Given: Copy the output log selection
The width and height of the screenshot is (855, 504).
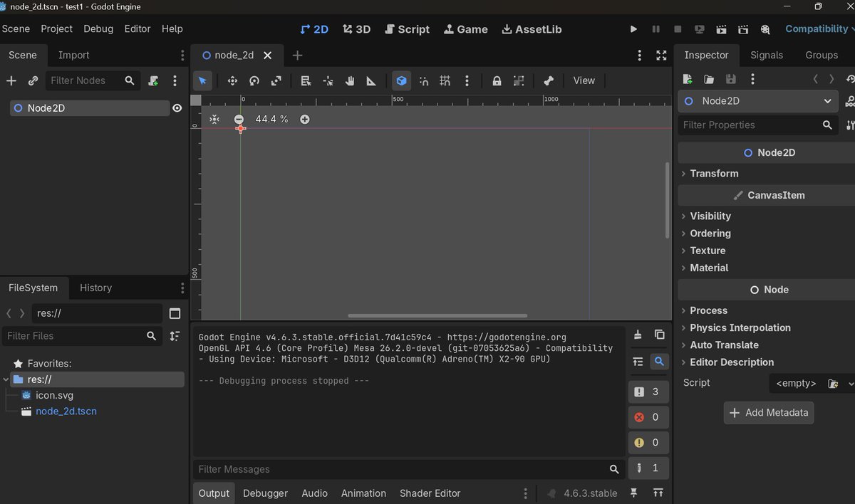Looking at the screenshot, I should click(x=659, y=335).
